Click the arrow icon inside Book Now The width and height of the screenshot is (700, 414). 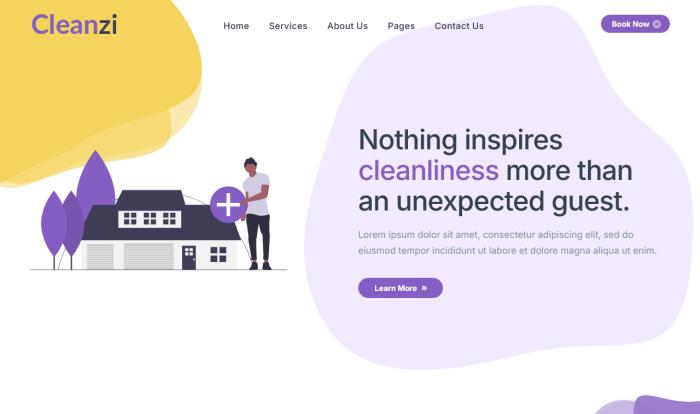click(656, 24)
